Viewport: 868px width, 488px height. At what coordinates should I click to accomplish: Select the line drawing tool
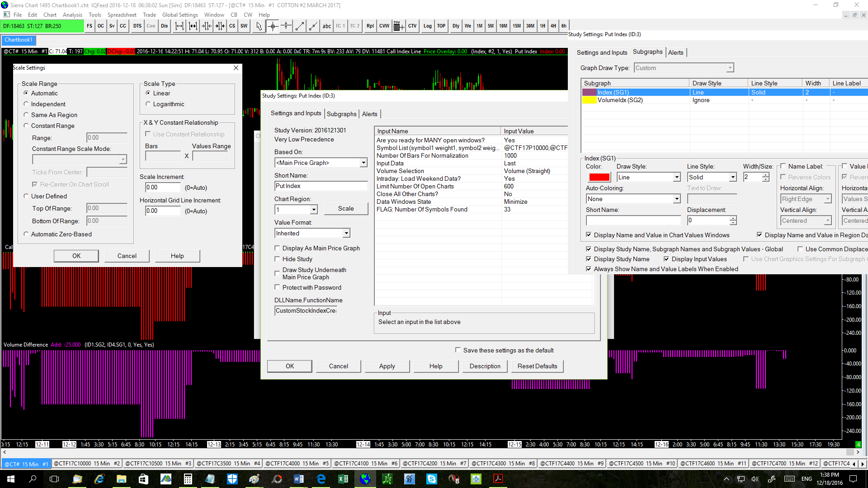click(300, 26)
